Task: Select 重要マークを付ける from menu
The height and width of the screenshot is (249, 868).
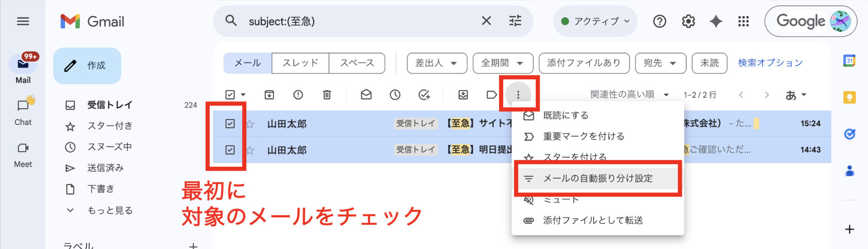Action: click(598, 136)
